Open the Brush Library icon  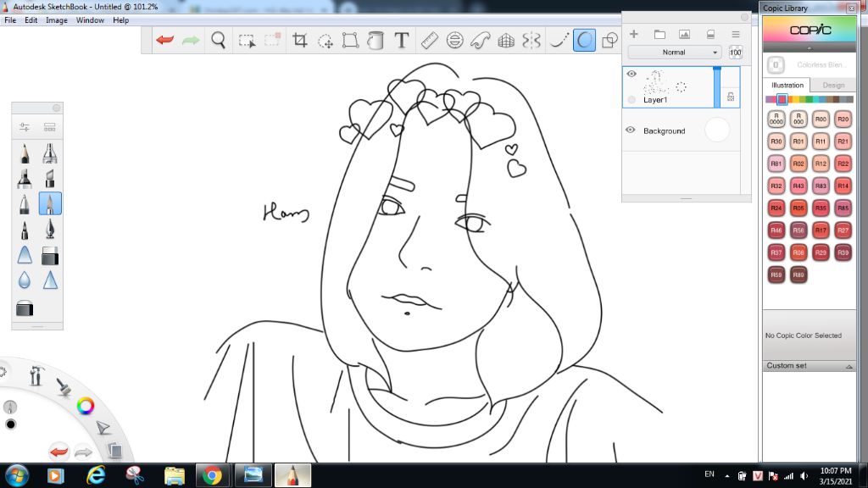pyautogui.click(x=50, y=127)
